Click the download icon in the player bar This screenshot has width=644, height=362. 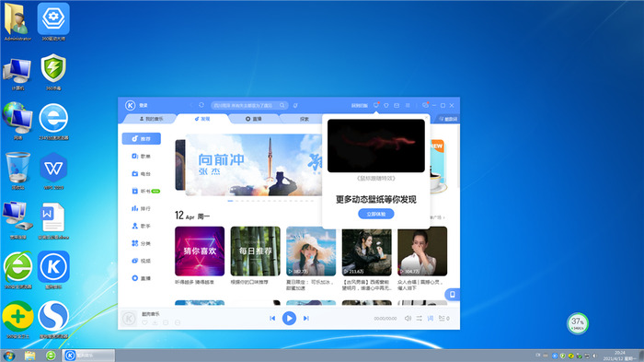(x=155, y=323)
